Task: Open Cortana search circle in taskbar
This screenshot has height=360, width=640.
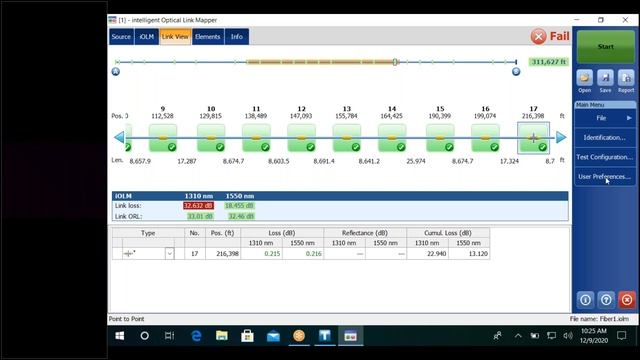Action: tap(144, 336)
